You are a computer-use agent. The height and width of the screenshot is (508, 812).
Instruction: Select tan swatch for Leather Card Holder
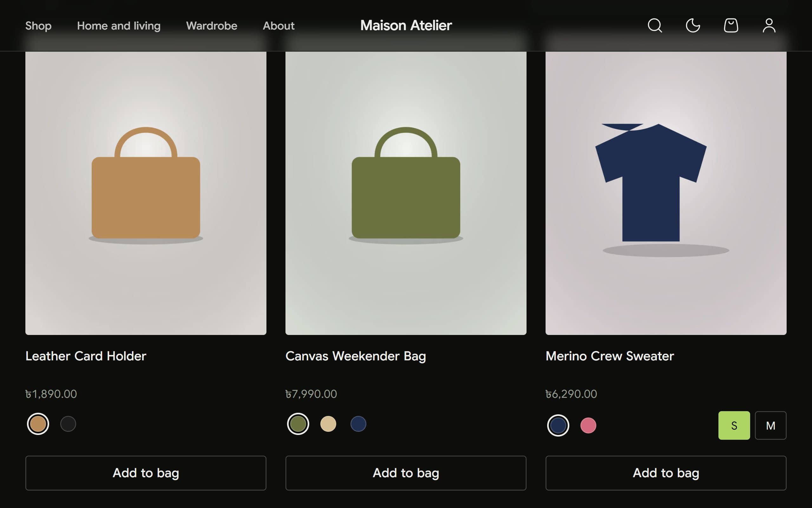pyautogui.click(x=38, y=424)
